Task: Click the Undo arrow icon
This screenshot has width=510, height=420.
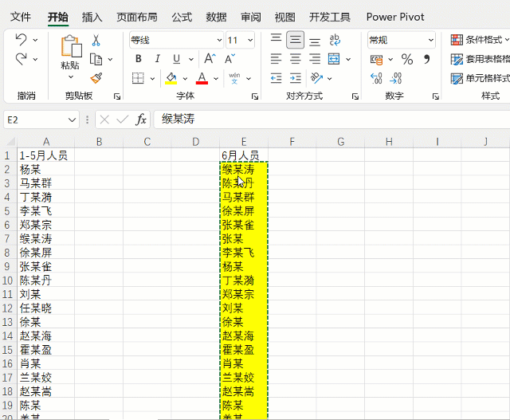Action: 21,40
